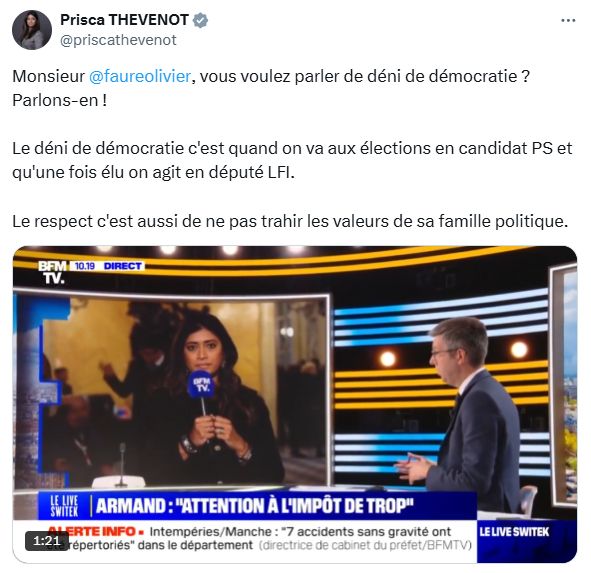591x573 pixels.
Task: Click the DIRECT live label on the video
Action: (x=123, y=266)
